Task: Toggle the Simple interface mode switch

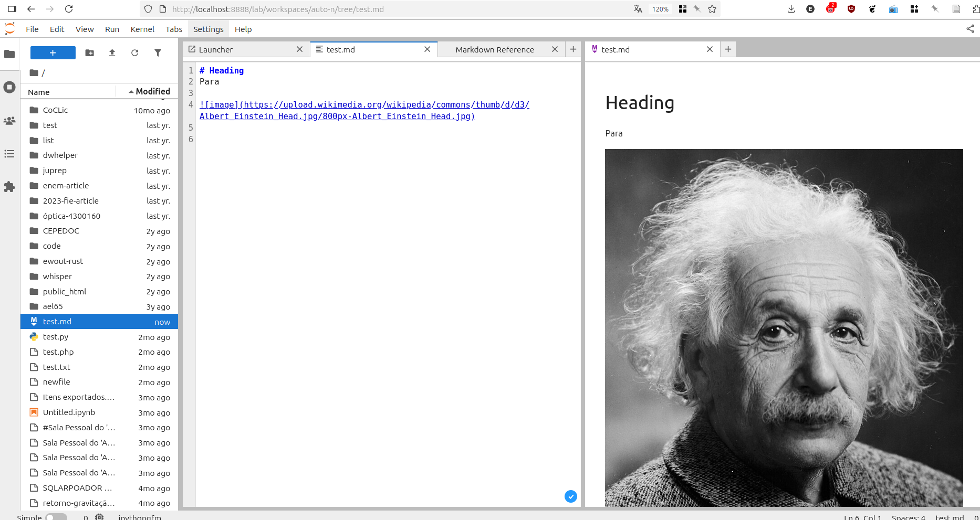Action: pos(56,517)
